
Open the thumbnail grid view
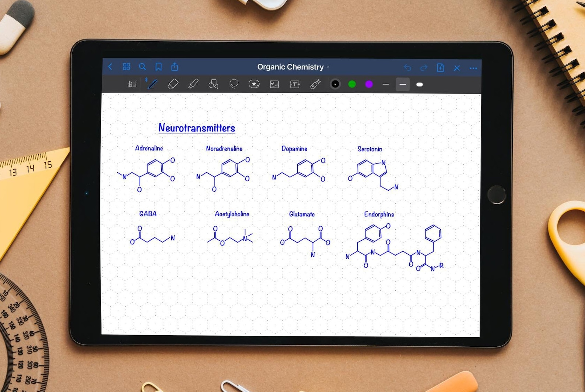point(126,67)
